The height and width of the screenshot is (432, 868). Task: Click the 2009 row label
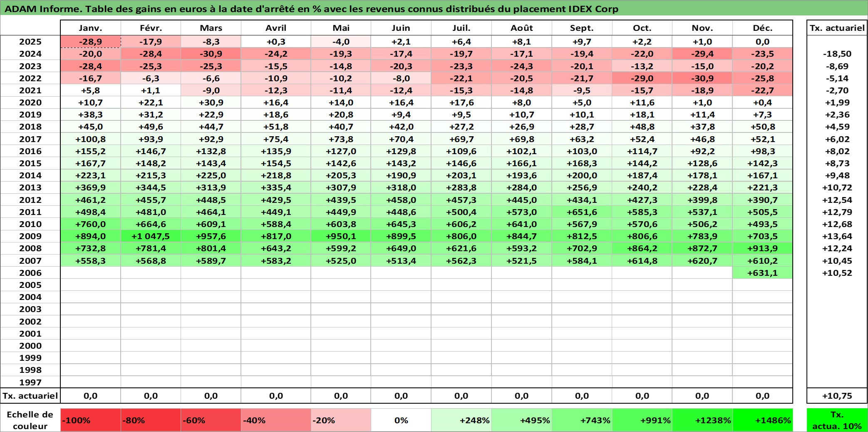(x=30, y=236)
